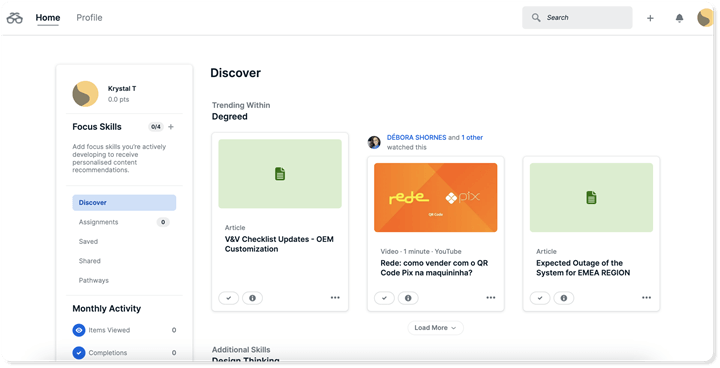720x368 pixels.
Task: Click the 'Additional Skills' label
Action: pos(241,350)
